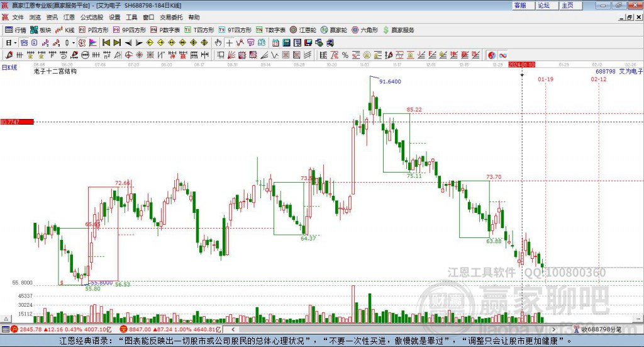The width and height of the screenshot is (644, 347).
Task: Click the zigzag wave line icon
Action: pos(274,55)
